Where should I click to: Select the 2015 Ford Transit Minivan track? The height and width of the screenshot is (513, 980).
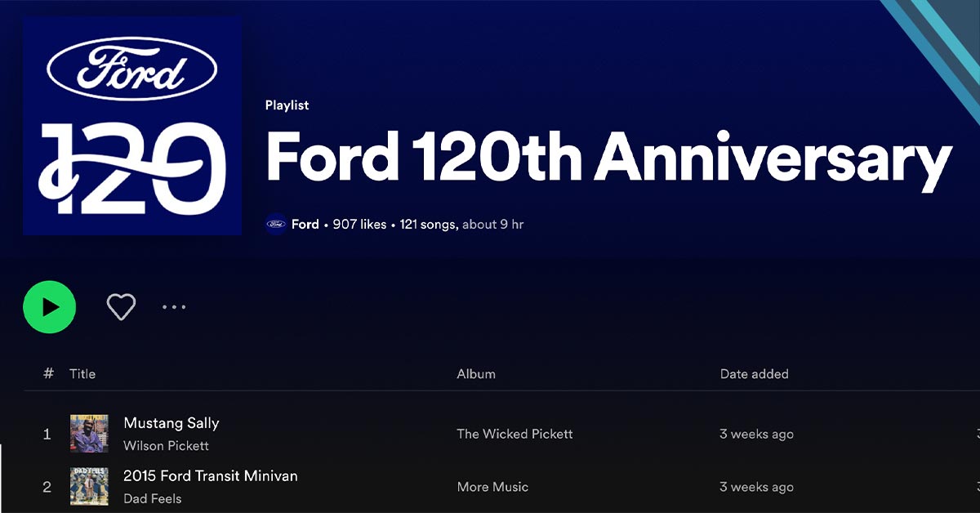(x=210, y=475)
